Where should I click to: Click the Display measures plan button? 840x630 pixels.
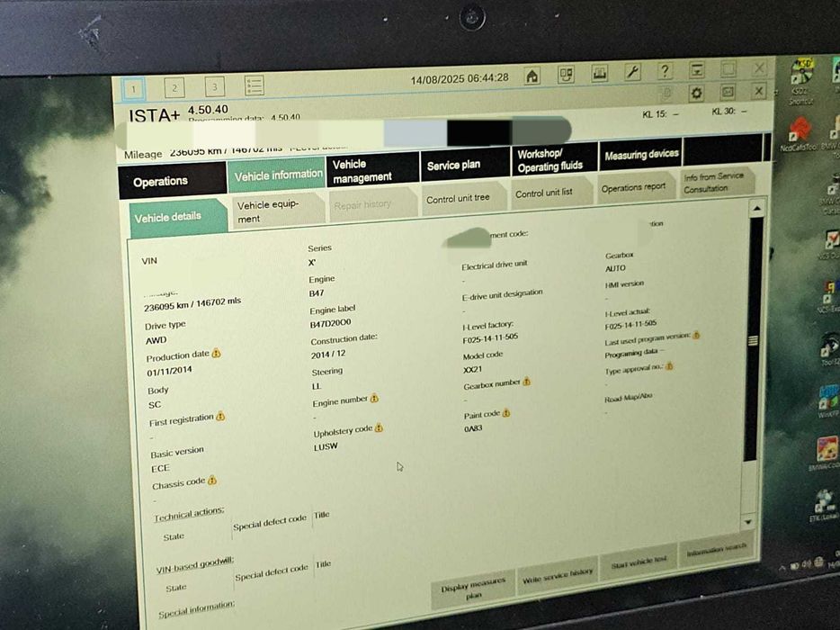[473, 589]
